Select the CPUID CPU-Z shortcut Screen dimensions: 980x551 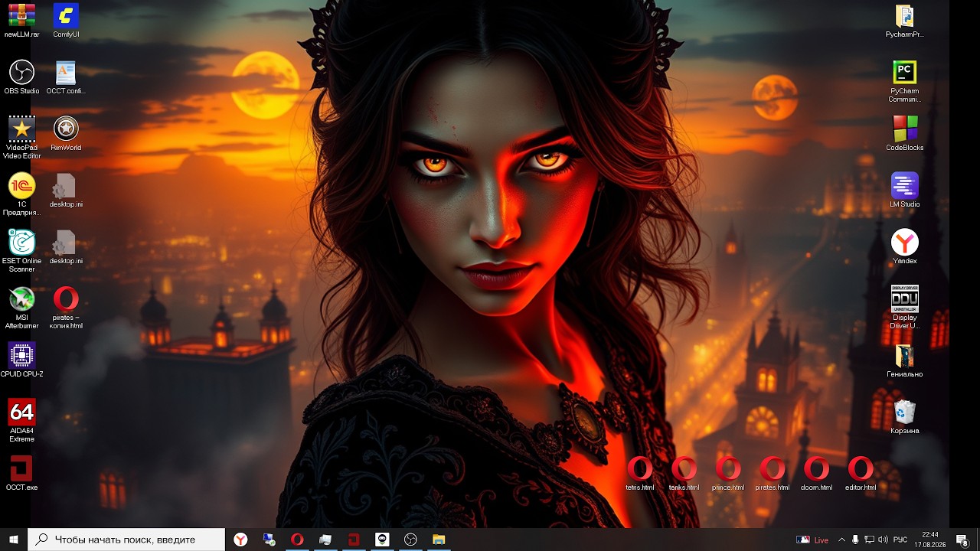click(x=21, y=360)
